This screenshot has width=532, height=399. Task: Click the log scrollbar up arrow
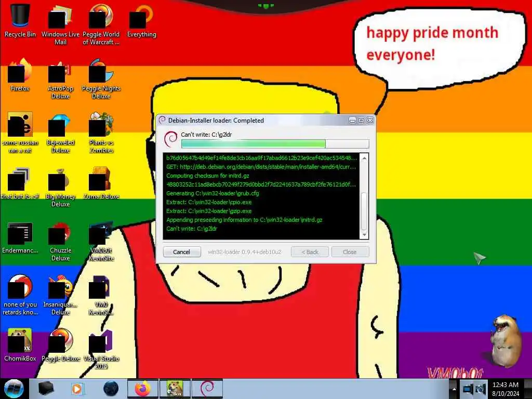click(x=364, y=158)
